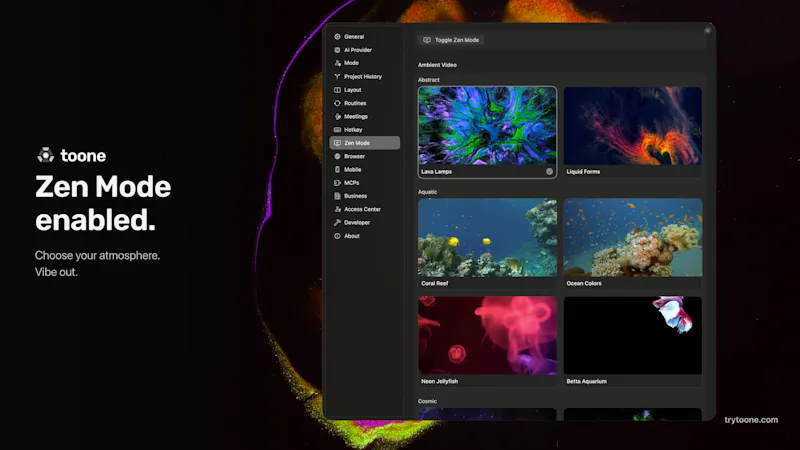The height and width of the screenshot is (450, 800).
Task: Click the Business label in sidebar
Action: click(x=356, y=196)
